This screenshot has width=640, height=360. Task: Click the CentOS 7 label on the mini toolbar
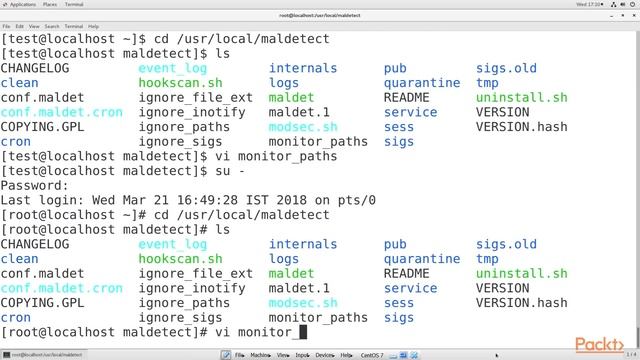(372, 356)
